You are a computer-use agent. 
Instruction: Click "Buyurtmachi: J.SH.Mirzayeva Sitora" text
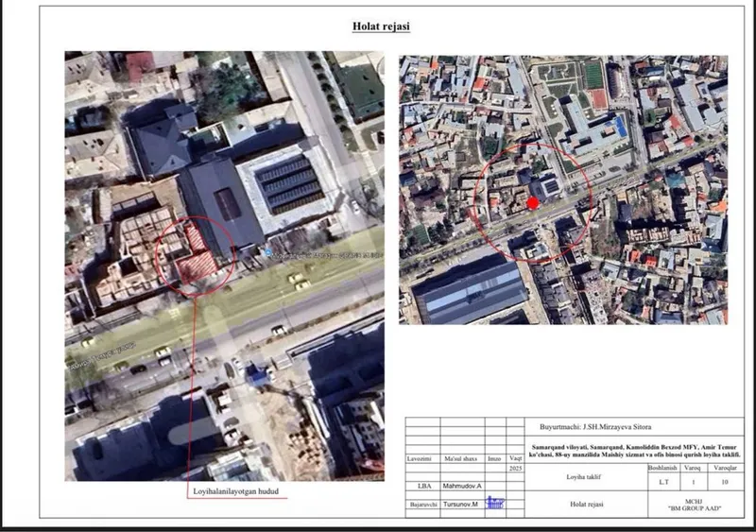595,427
